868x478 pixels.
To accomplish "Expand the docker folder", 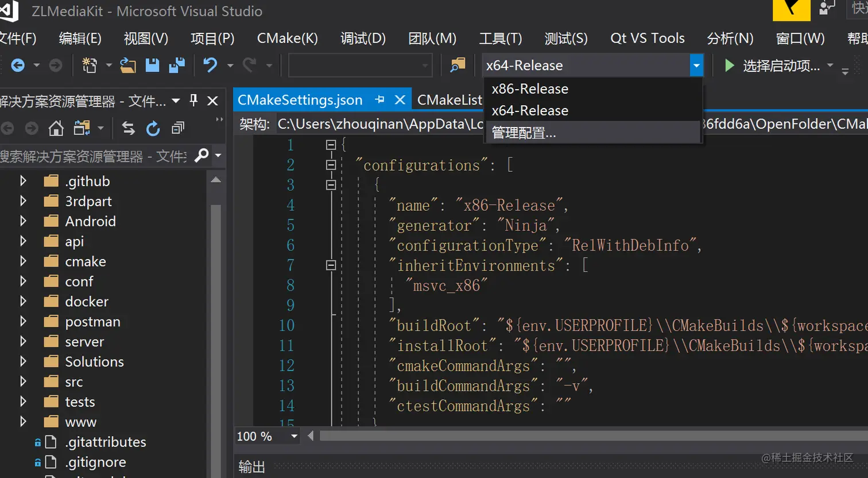I will [23, 302].
